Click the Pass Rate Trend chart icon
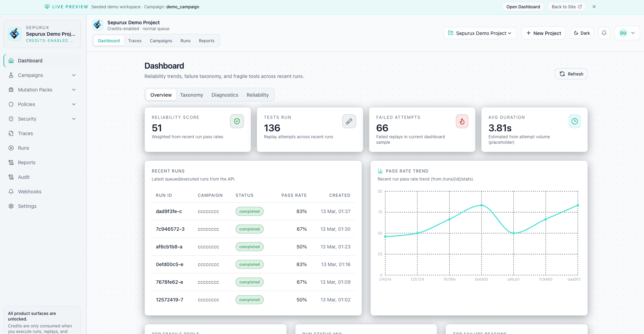 pos(380,171)
